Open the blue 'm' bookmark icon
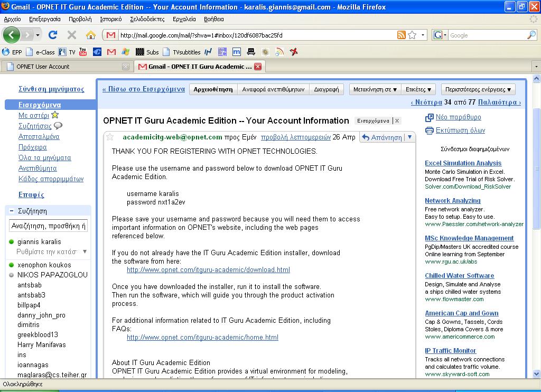The width and height of the screenshot is (541, 392). click(237, 52)
